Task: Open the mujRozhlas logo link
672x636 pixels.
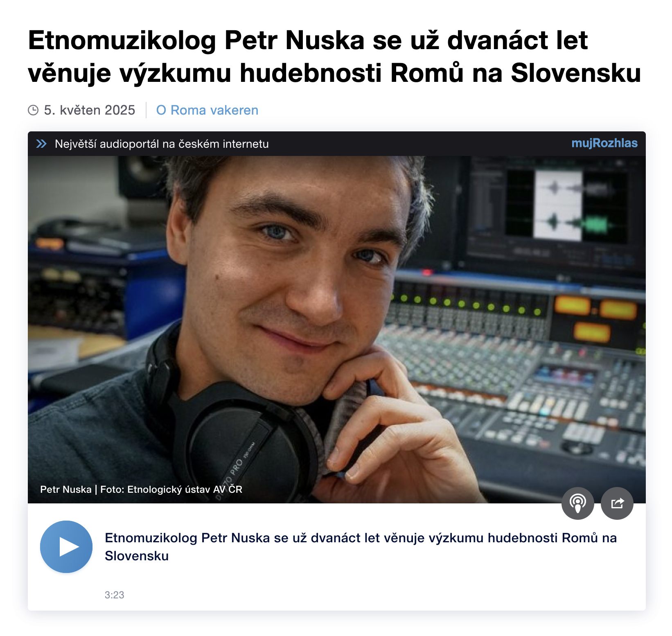Action: click(x=604, y=143)
